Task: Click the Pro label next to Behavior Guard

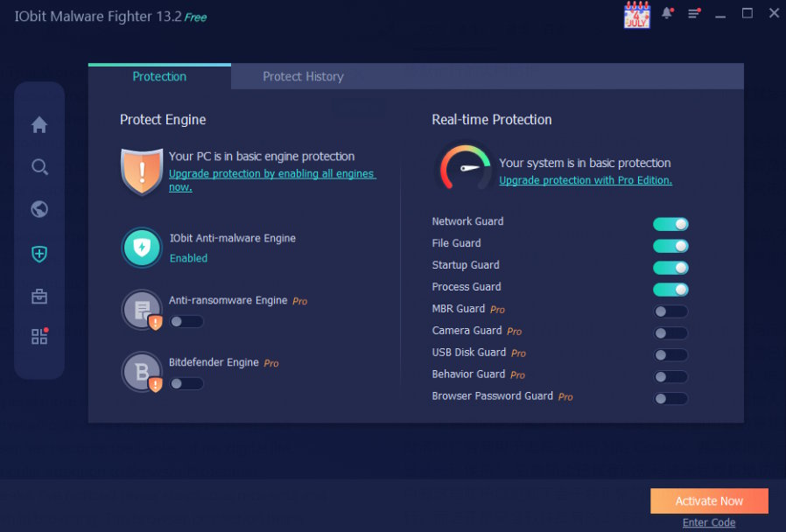Action: coord(517,375)
